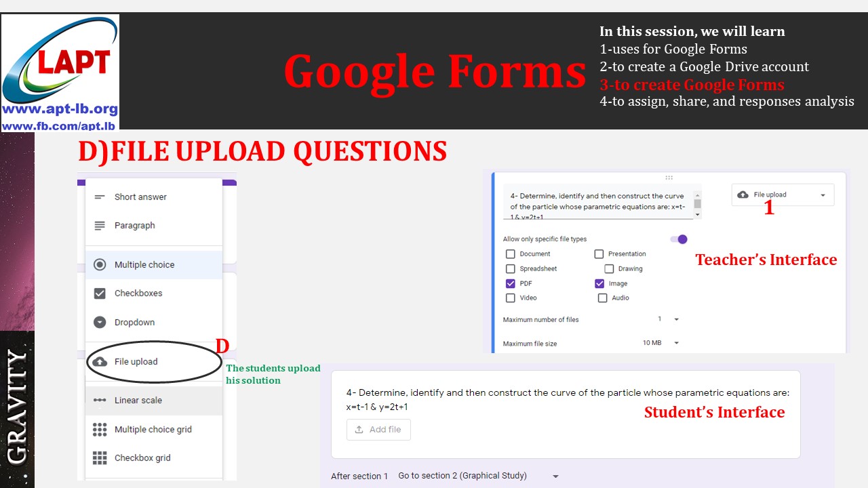Click the cloud icon next to File upload selector
This screenshot has height=488, width=868.
743,195
